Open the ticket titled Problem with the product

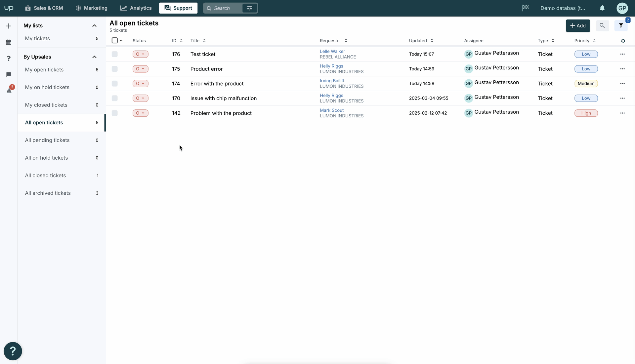221,113
